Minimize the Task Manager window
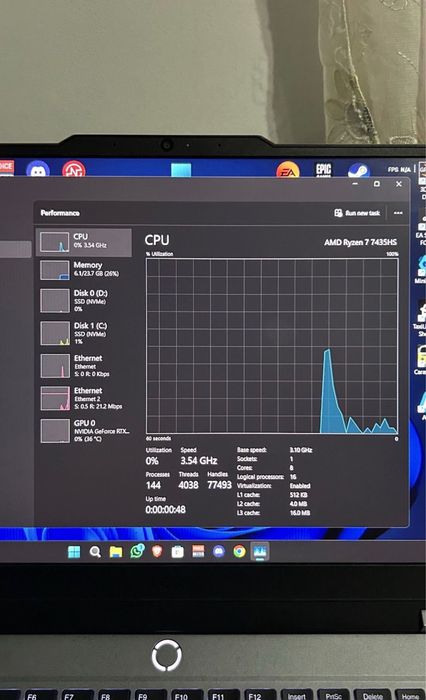 click(355, 184)
